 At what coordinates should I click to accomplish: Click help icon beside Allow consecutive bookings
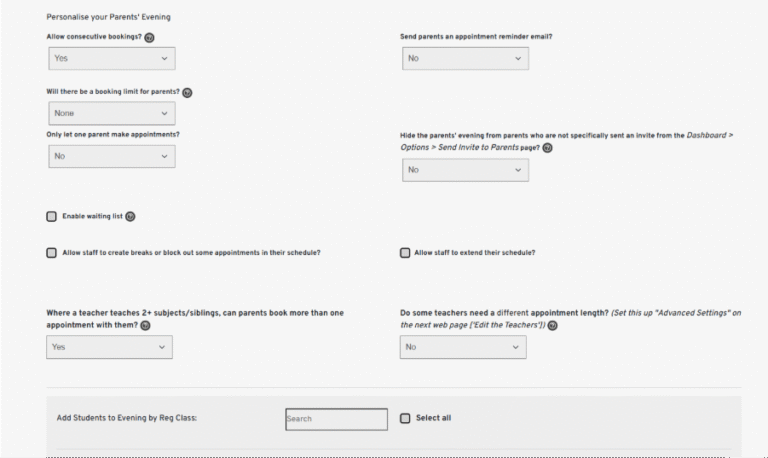(149, 38)
